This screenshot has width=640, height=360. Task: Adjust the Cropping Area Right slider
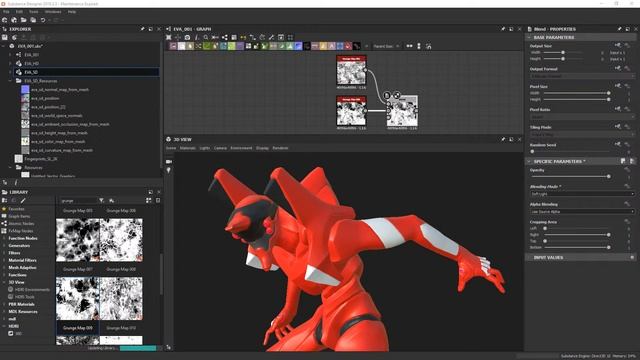coord(609,235)
